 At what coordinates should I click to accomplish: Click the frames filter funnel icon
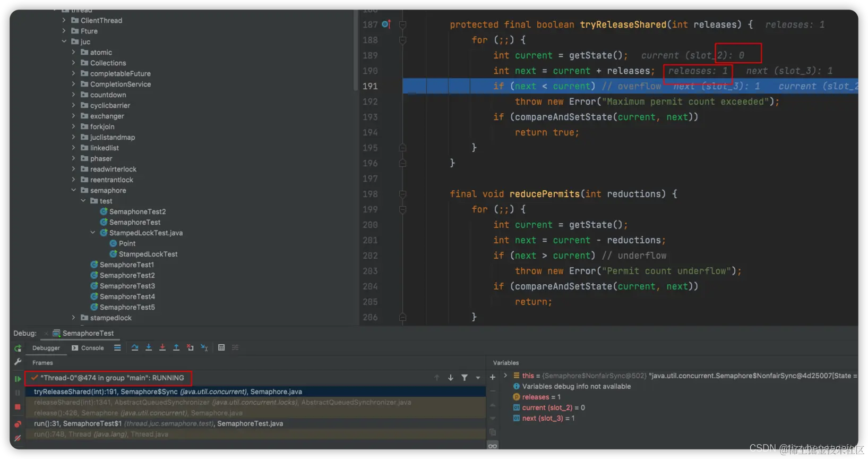[x=465, y=378]
